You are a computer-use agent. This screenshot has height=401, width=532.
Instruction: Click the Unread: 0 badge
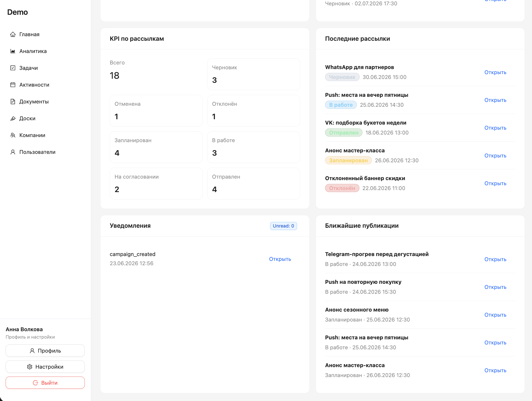click(x=283, y=226)
